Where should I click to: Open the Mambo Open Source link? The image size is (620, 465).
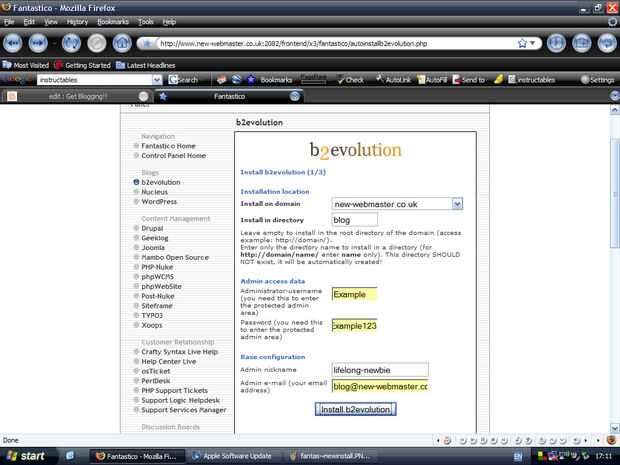(x=175, y=257)
